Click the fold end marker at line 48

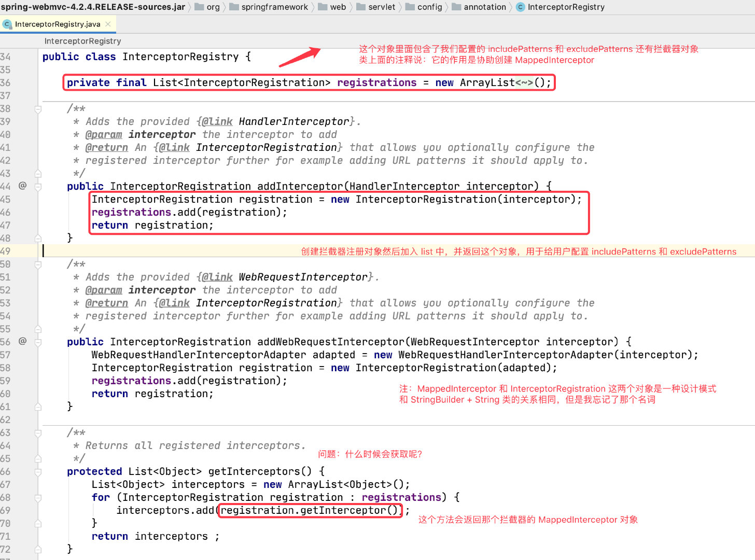(38, 238)
